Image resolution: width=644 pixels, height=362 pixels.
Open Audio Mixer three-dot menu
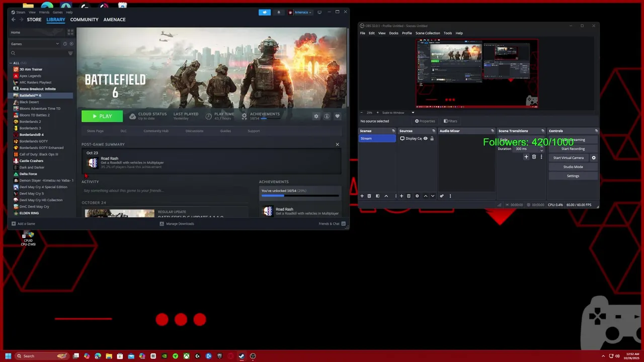point(450,196)
